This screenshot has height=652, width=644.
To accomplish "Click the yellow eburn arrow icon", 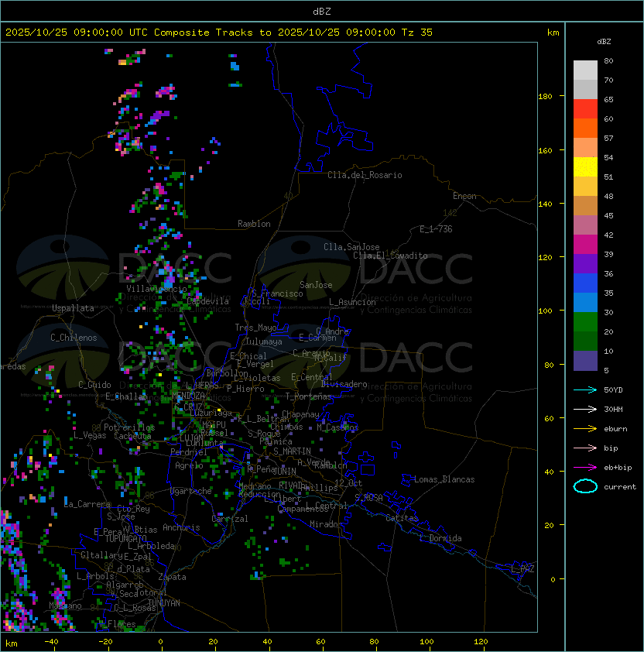I will point(585,429).
